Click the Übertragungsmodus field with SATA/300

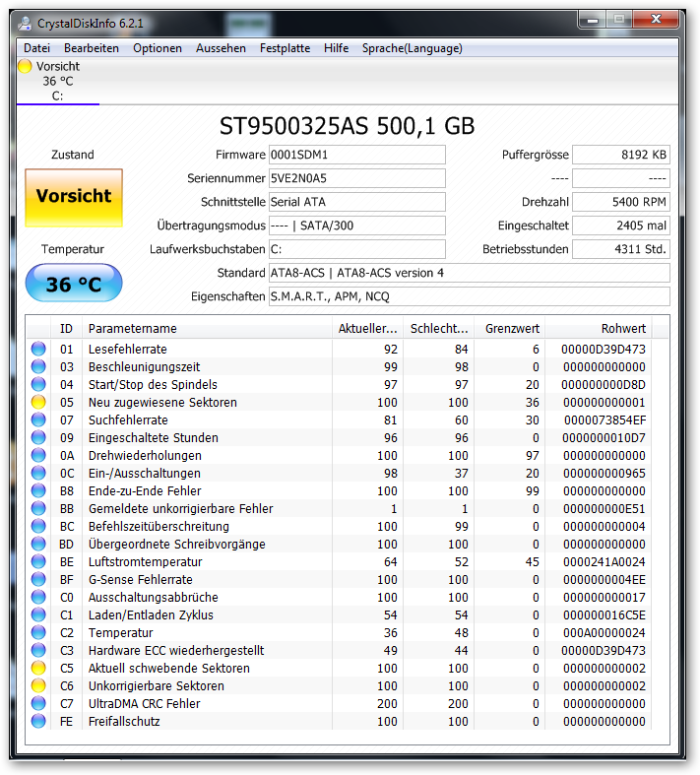pyautogui.click(x=357, y=226)
